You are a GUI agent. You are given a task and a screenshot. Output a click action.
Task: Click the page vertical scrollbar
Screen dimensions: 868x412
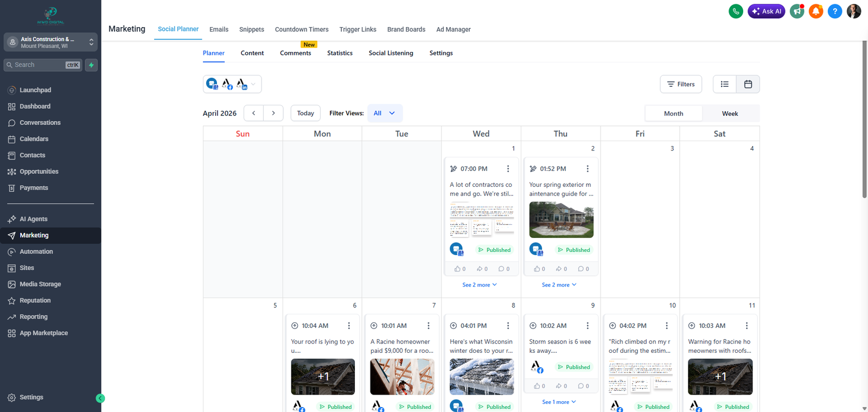point(864,119)
